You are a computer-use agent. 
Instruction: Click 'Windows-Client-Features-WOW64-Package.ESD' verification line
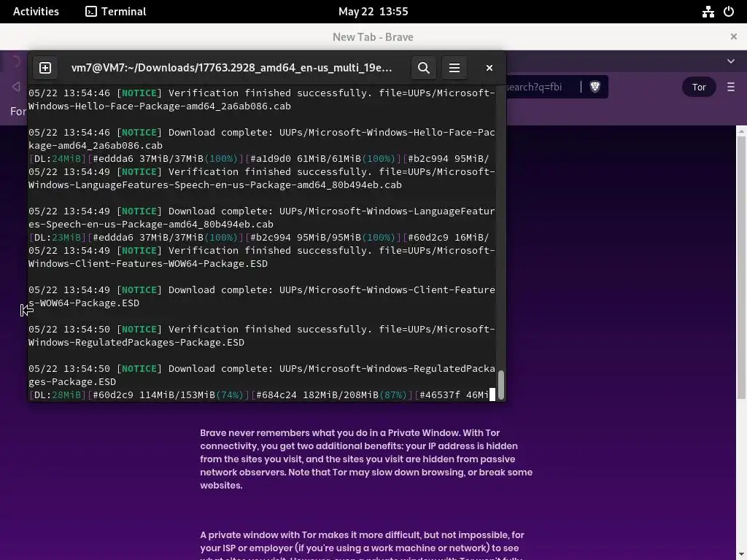click(x=148, y=263)
